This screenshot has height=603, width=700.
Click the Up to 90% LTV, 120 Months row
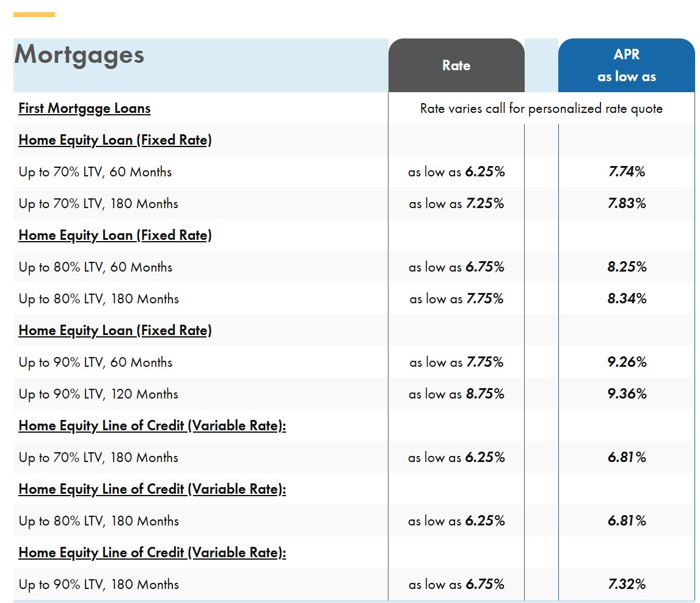click(x=98, y=394)
